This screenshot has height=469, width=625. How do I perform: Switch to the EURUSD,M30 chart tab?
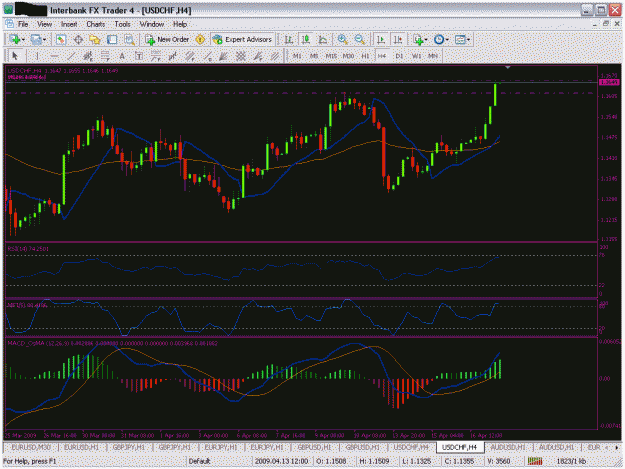coord(31,447)
